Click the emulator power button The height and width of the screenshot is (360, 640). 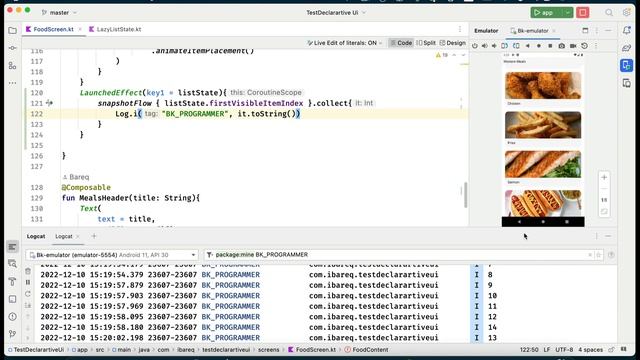tap(475, 46)
